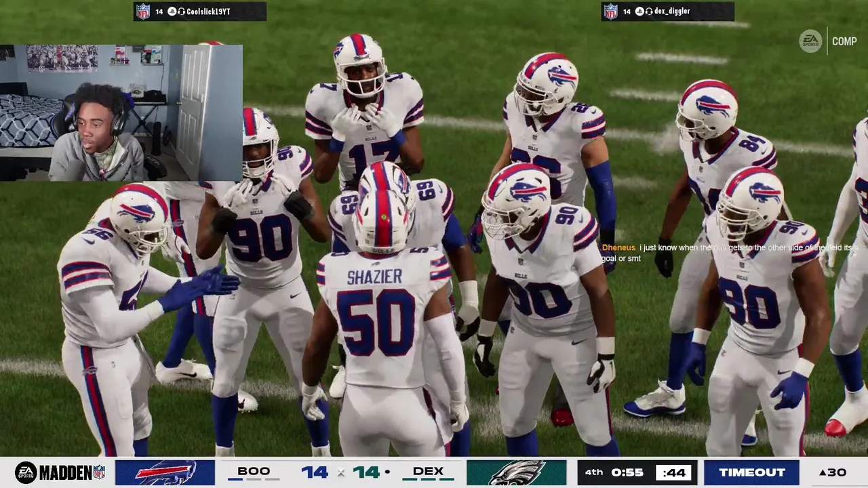Screen dimensions: 868x488
Task: Click the PlayStation icon beside Coolslick19YT
Action: 172,12
